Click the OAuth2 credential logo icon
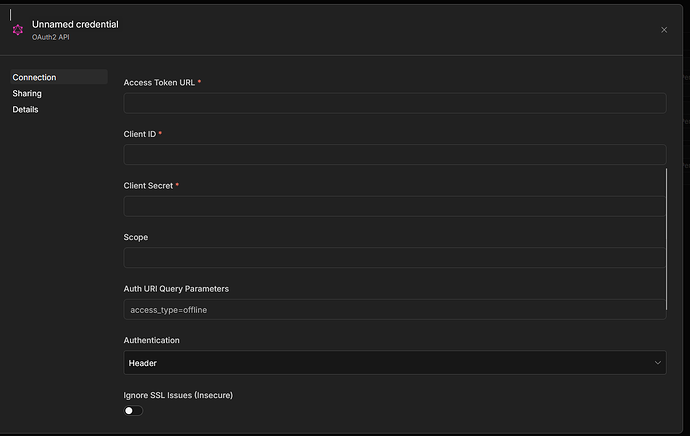Viewport: 690px width, 436px height. (17, 30)
